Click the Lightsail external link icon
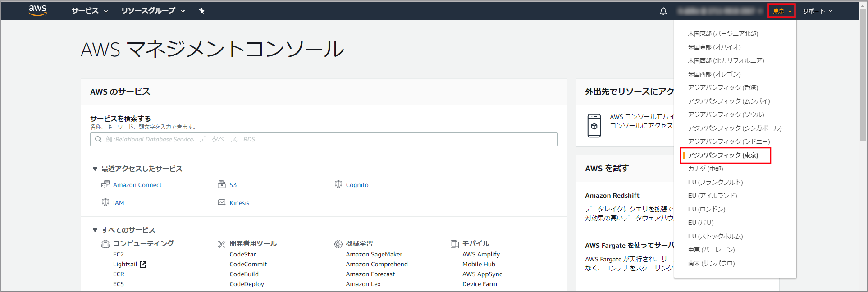Image resolution: width=868 pixels, height=292 pixels. (x=143, y=265)
